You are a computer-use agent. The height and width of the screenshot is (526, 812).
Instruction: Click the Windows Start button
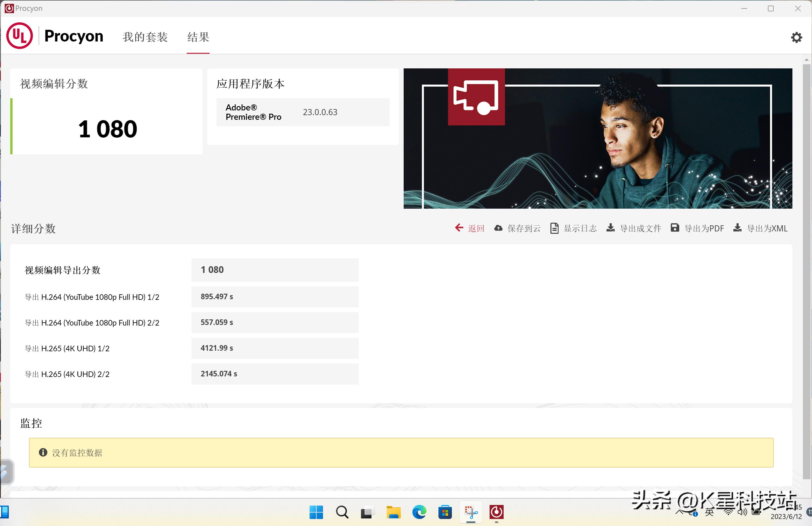[x=316, y=512]
